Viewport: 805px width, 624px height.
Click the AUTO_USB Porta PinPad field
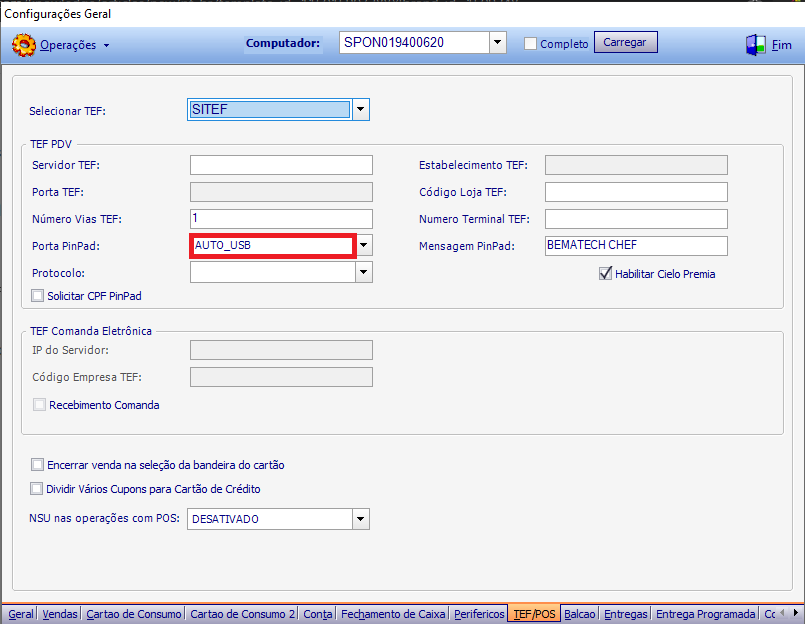(x=273, y=245)
